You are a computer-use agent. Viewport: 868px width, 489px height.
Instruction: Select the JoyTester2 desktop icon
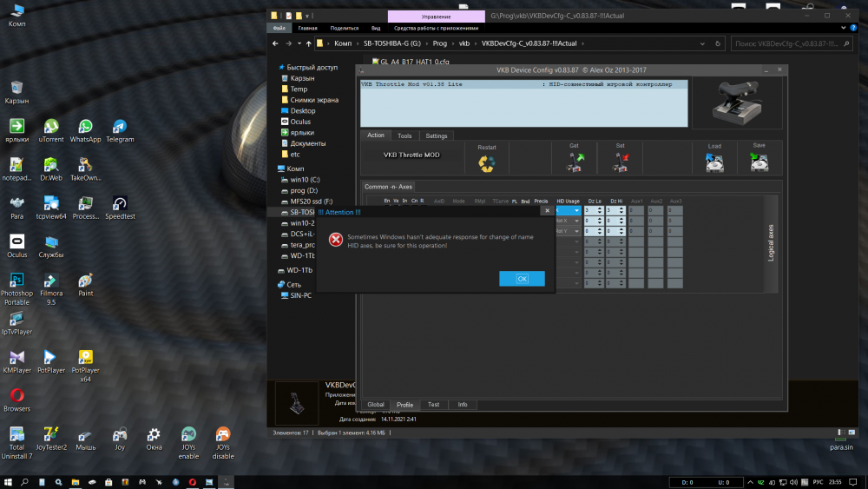tap(51, 438)
